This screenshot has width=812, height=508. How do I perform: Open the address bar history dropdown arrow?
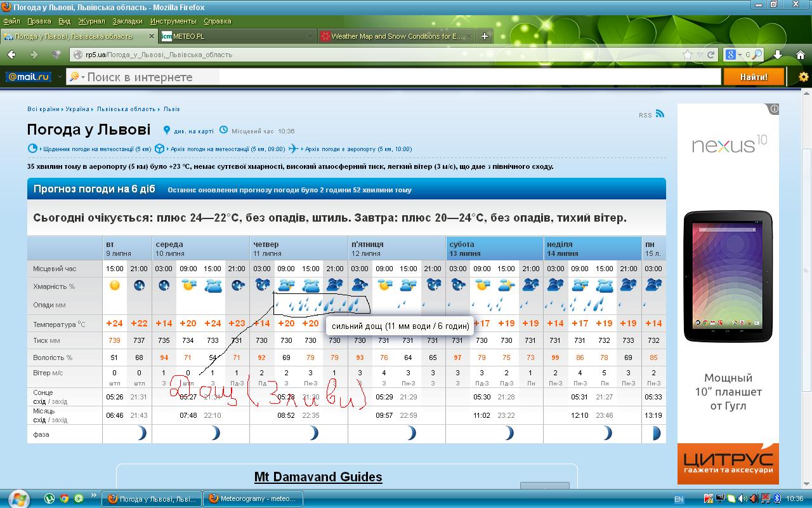click(x=700, y=55)
